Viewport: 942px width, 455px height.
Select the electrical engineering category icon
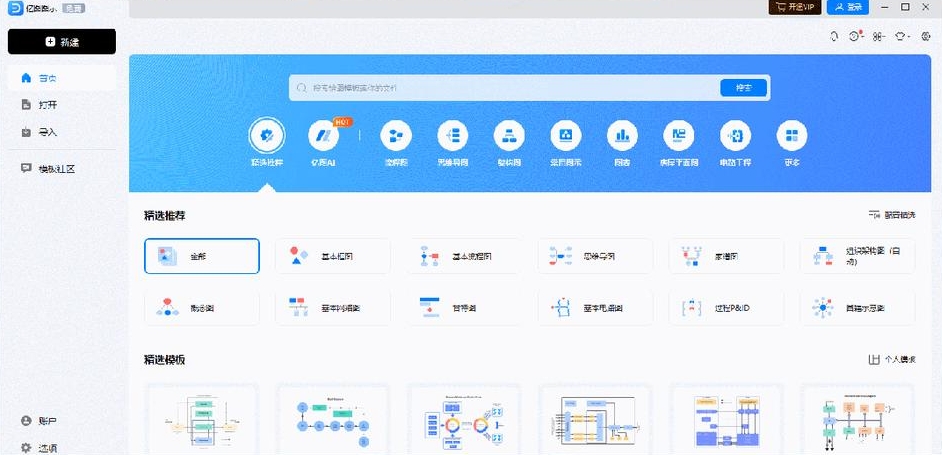tap(735, 136)
